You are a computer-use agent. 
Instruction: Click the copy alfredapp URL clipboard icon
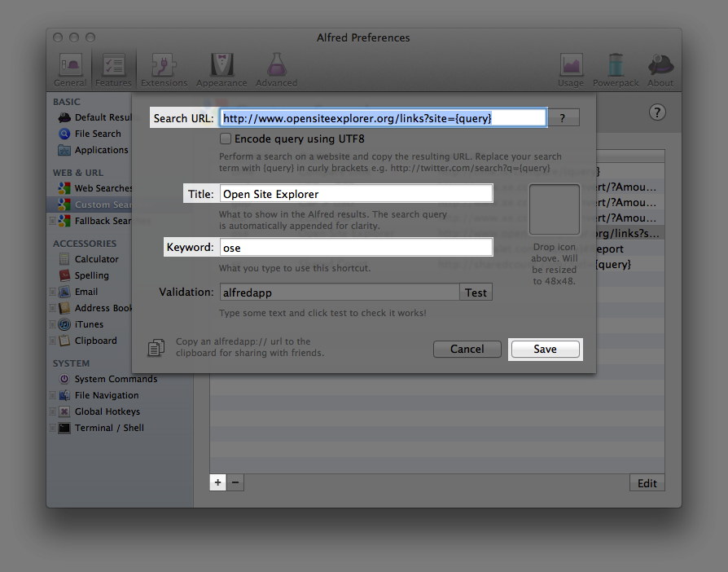pyautogui.click(x=156, y=348)
